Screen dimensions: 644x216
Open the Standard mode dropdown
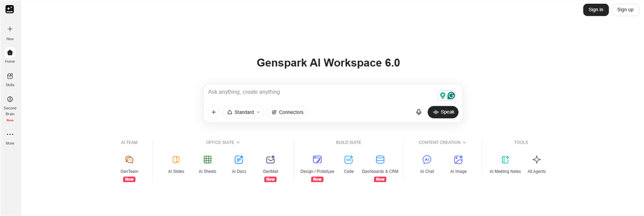[243, 112]
